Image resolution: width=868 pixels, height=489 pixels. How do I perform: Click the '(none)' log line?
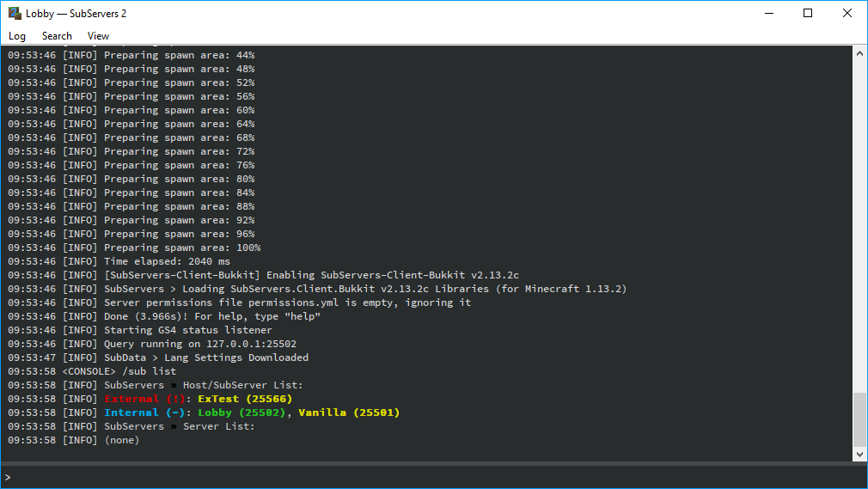pyautogui.click(x=73, y=440)
